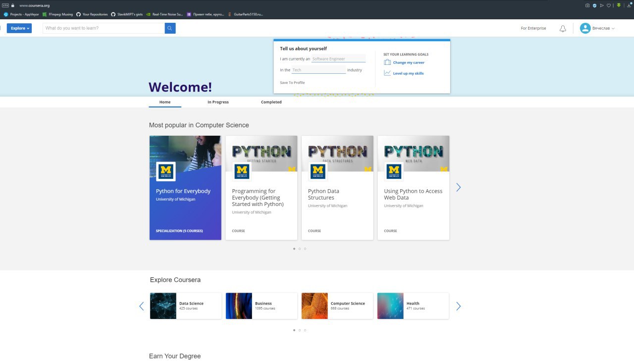Image resolution: width=634 pixels, height=364 pixels.
Task: Open the notifications bell
Action: (x=563, y=29)
